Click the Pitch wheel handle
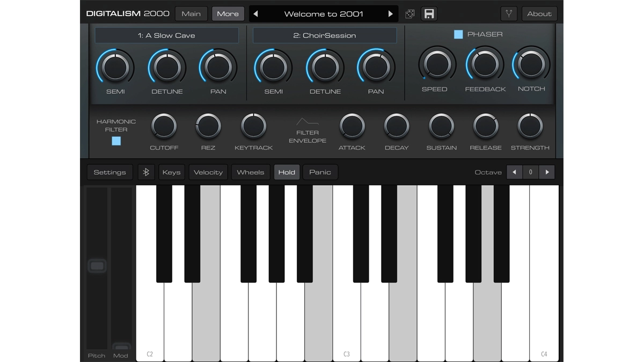This screenshot has width=644, height=362. point(97,266)
